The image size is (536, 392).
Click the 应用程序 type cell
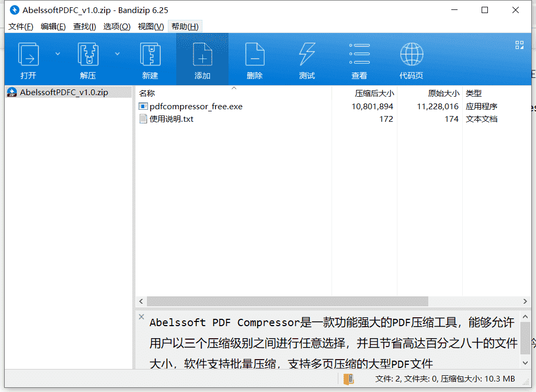click(481, 106)
